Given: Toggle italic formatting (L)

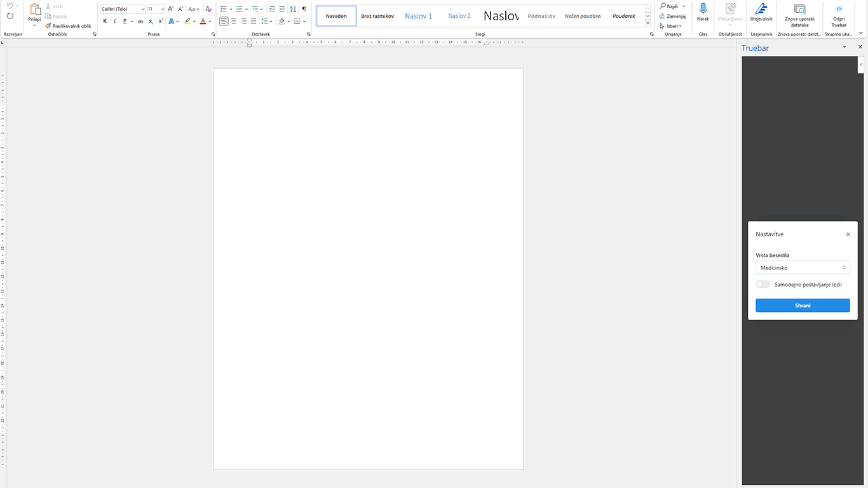Looking at the screenshot, I should click(115, 22).
